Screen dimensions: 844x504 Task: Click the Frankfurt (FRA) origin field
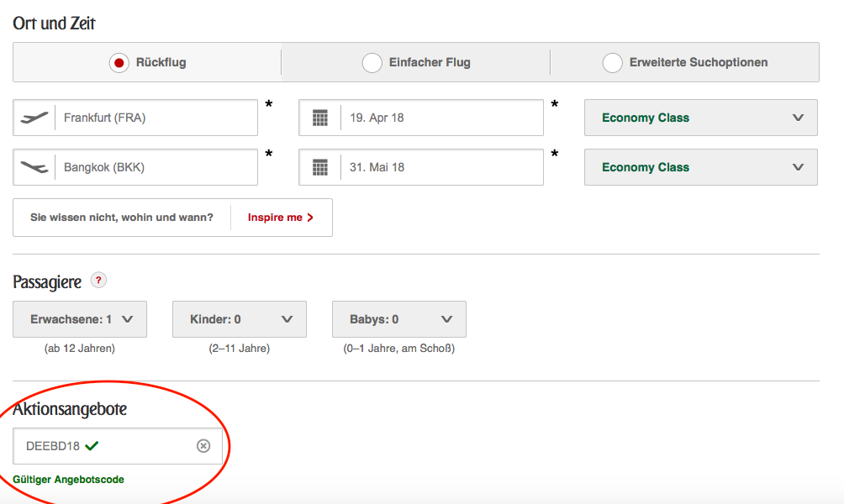[156, 118]
